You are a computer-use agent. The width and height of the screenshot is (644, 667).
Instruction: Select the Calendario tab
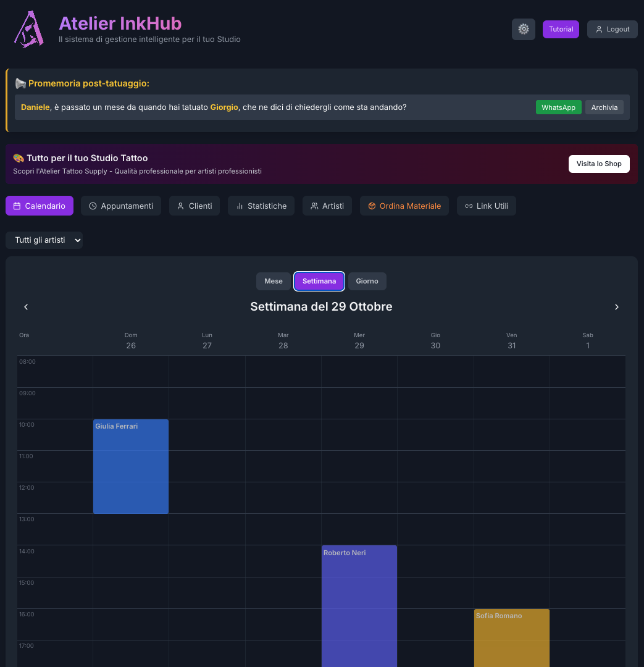[40, 206]
